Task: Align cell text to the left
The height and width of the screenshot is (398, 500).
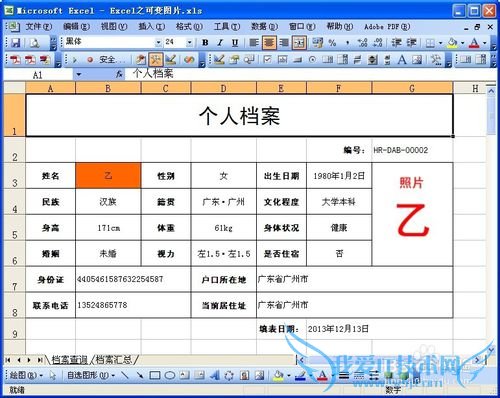Action: pos(254,42)
